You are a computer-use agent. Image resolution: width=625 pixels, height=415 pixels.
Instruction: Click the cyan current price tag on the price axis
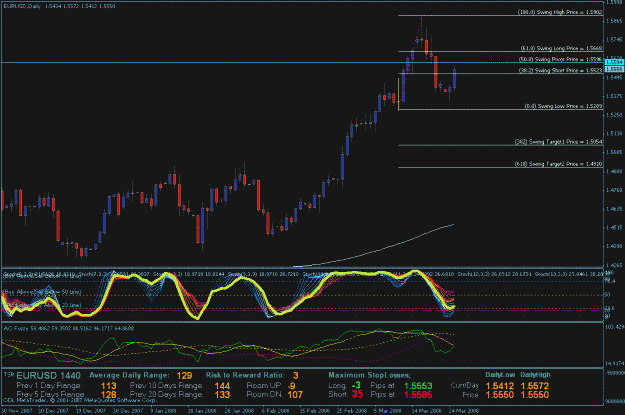614,62
